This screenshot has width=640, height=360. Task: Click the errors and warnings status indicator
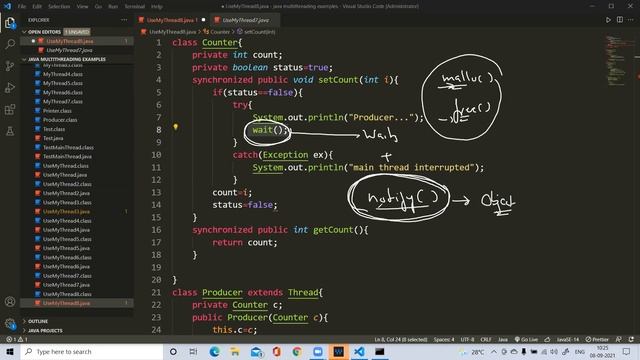tap(17, 339)
